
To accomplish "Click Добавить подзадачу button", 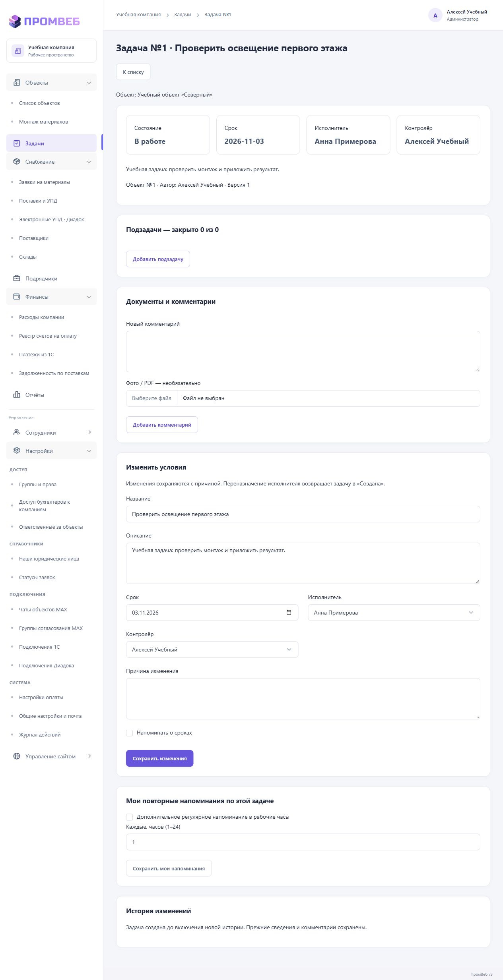I will (x=158, y=259).
